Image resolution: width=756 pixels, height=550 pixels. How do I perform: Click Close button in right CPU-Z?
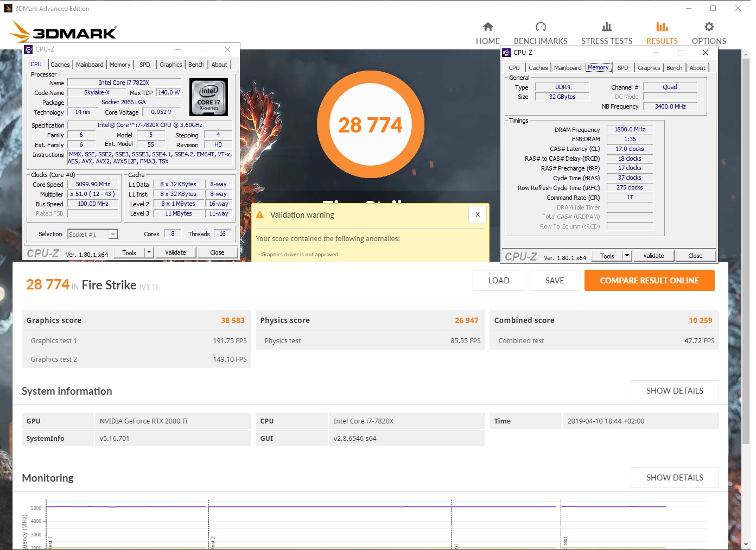pyautogui.click(x=695, y=256)
